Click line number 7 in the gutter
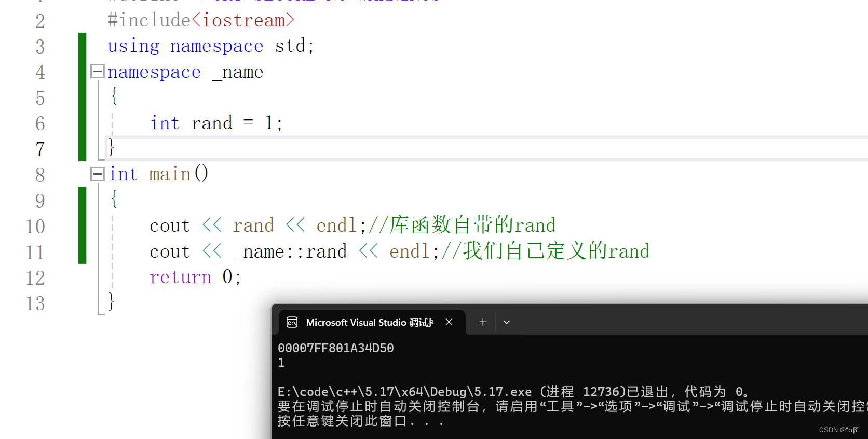The width and height of the screenshot is (868, 439). point(40,150)
